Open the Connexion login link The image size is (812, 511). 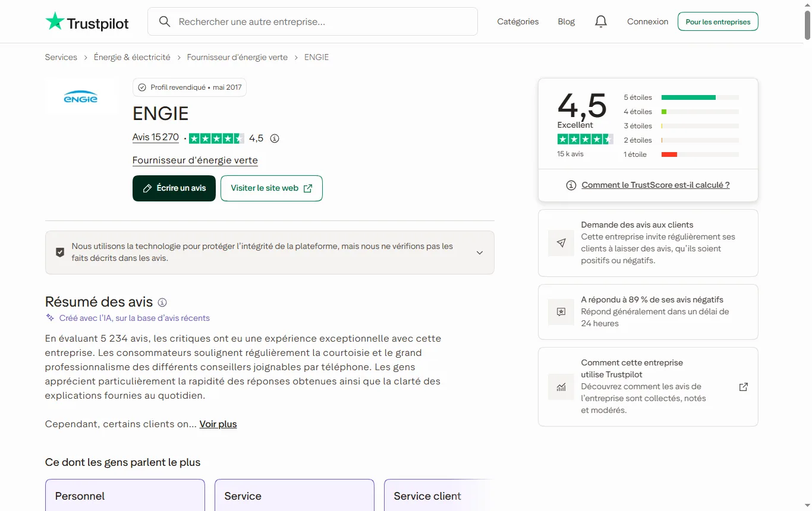coord(648,22)
